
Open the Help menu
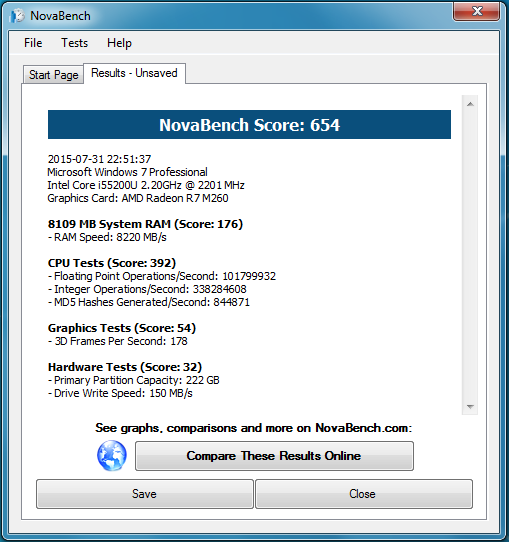pos(119,43)
